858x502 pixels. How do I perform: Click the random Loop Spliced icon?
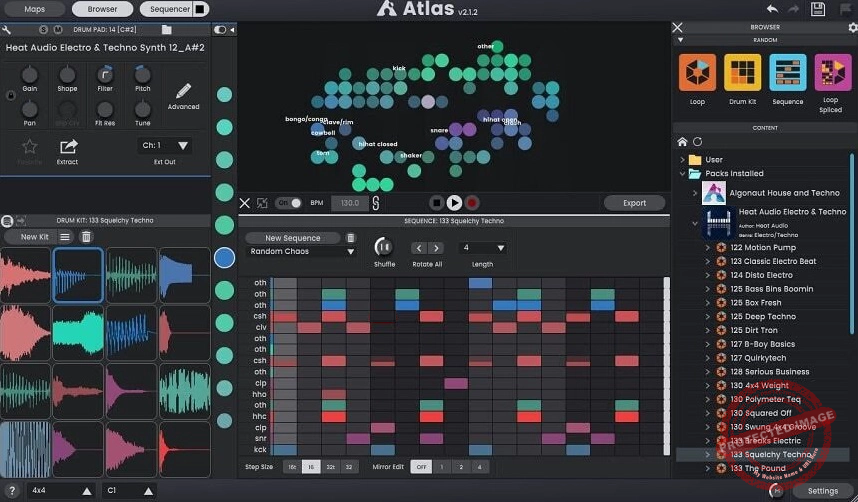tap(833, 72)
